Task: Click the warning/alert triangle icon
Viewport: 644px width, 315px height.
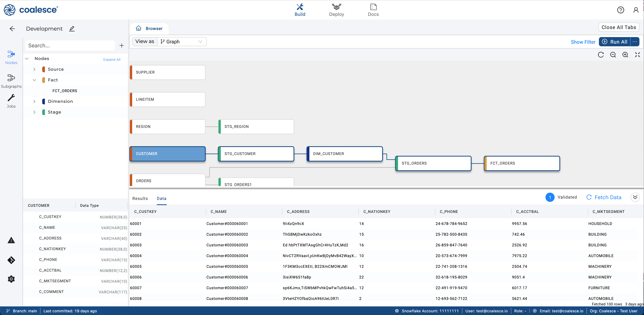Action: [x=11, y=240]
